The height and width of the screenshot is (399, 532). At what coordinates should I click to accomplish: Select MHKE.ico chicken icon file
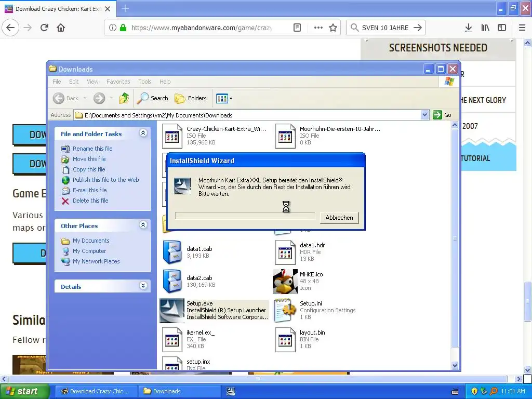[299, 281]
